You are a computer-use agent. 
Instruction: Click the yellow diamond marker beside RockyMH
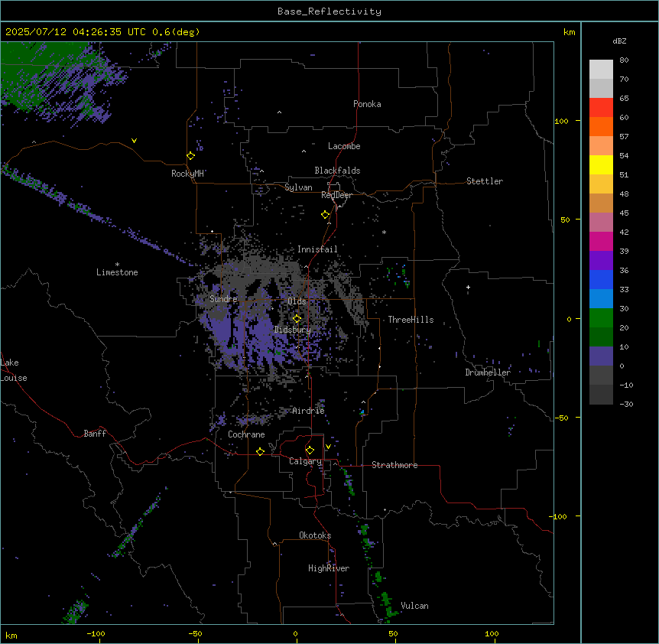point(190,155)
